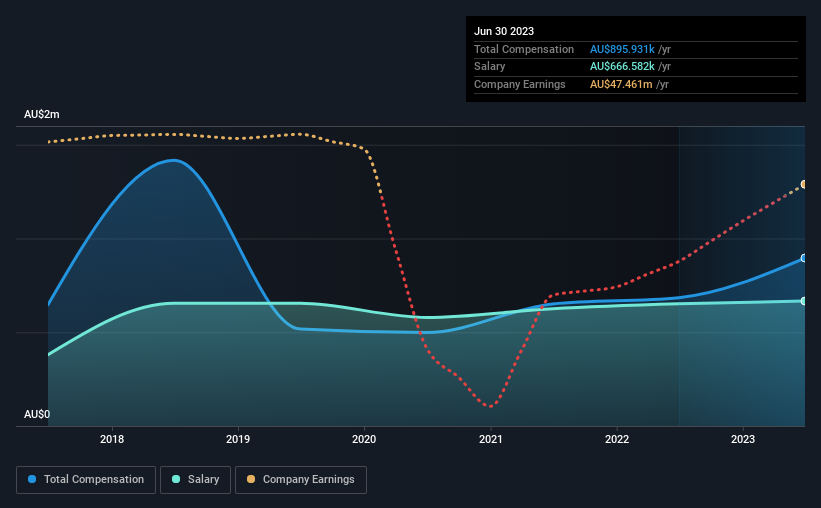The width and height of the screenshot is (821, 508).
Task: Click the blue dot in Total Compensation legend
Action: pos(32,479)
